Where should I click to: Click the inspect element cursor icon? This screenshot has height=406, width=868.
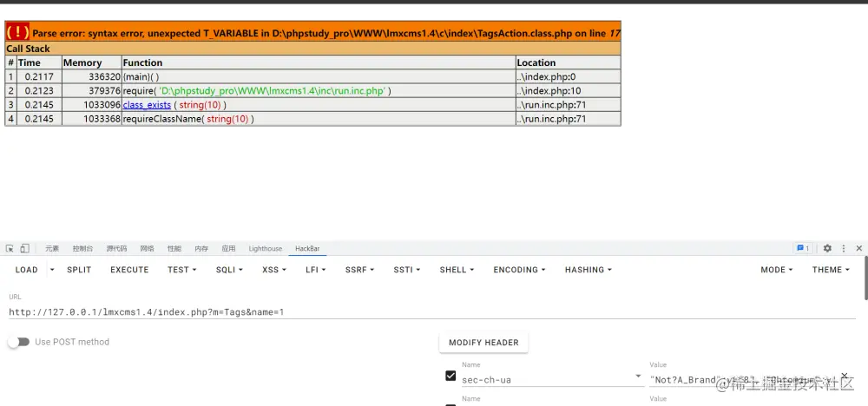point(10,249)
